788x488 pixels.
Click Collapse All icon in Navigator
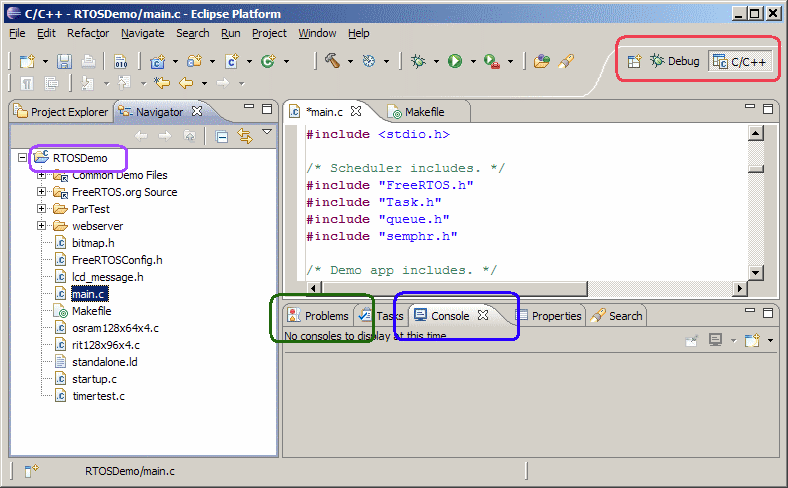click(222, 136)
